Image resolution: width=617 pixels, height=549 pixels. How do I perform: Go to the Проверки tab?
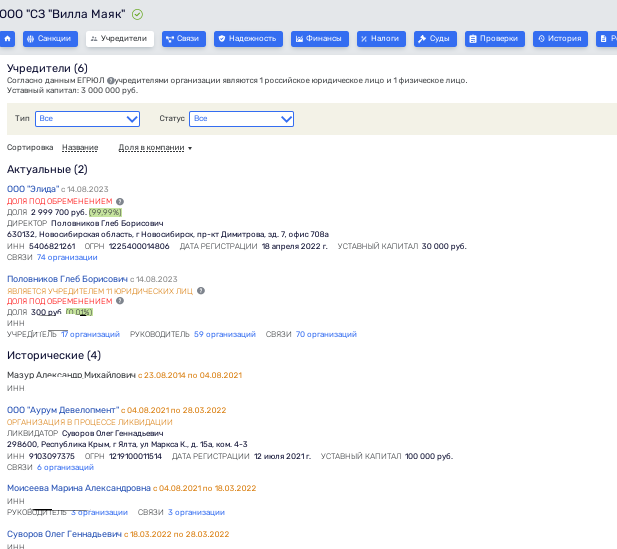[495, 39]
